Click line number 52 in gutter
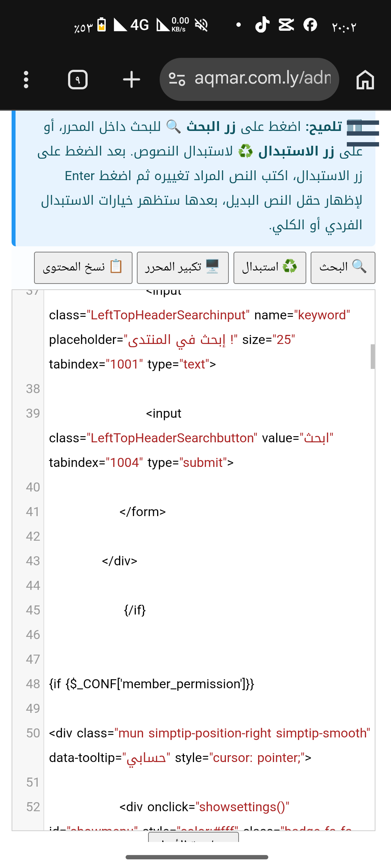The image size is (391, 868). 33,807
